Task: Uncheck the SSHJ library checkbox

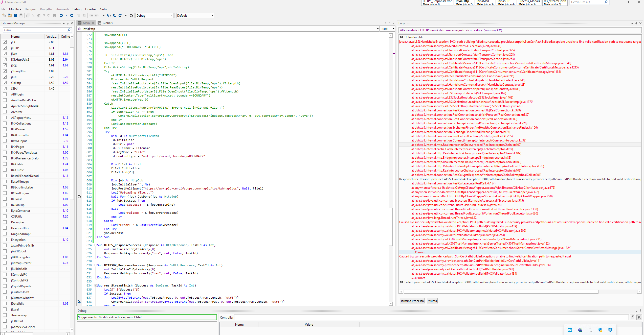Action: (5, 88)
